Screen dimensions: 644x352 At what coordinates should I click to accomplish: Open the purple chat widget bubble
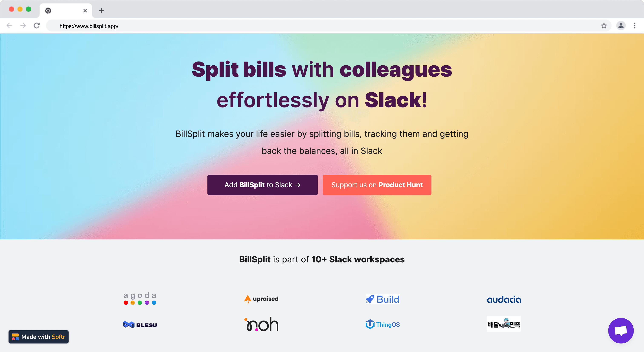click(x=621, y=330)
